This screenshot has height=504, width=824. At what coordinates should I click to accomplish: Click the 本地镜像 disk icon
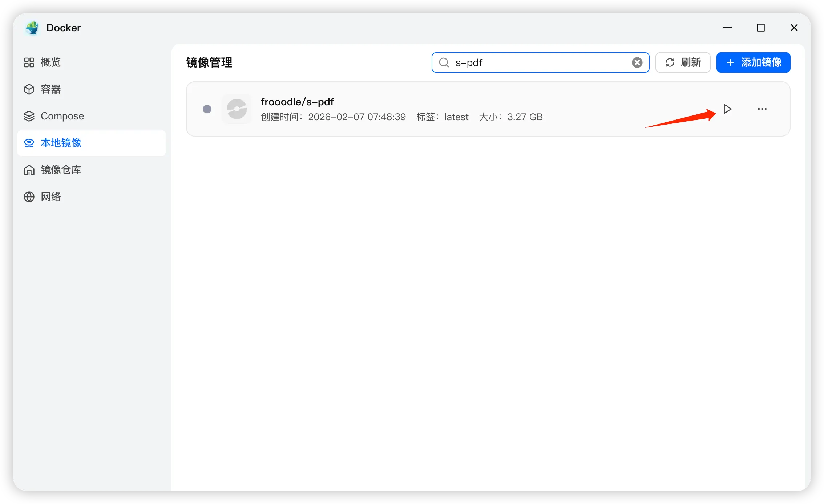29,143
